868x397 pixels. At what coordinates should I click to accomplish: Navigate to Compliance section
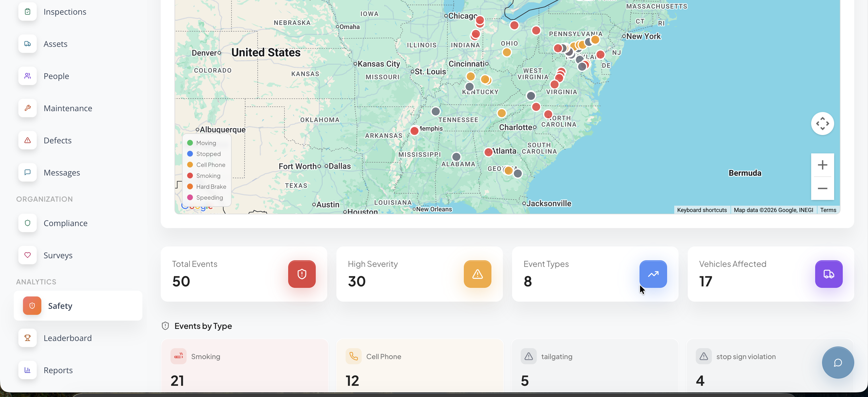65,223
